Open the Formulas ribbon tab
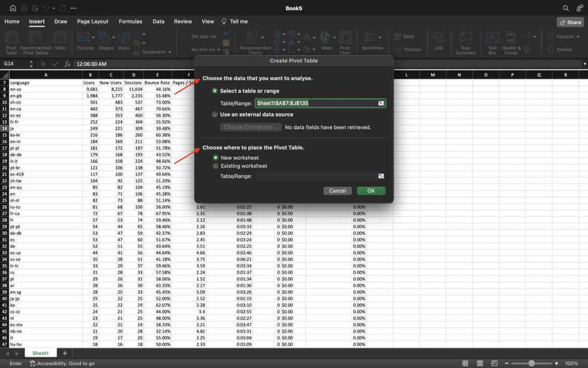This screenshot has width=588, height=368. point(130,21)
